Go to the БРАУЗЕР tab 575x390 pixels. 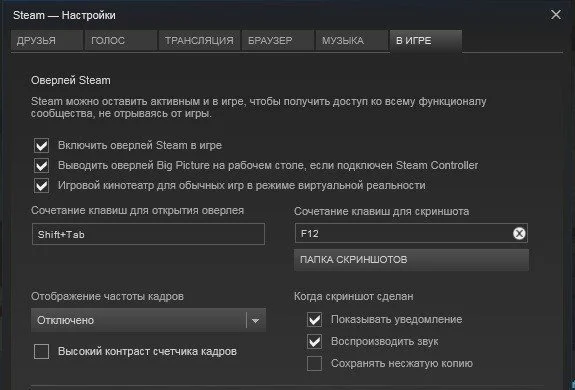(x=278, y=40)
